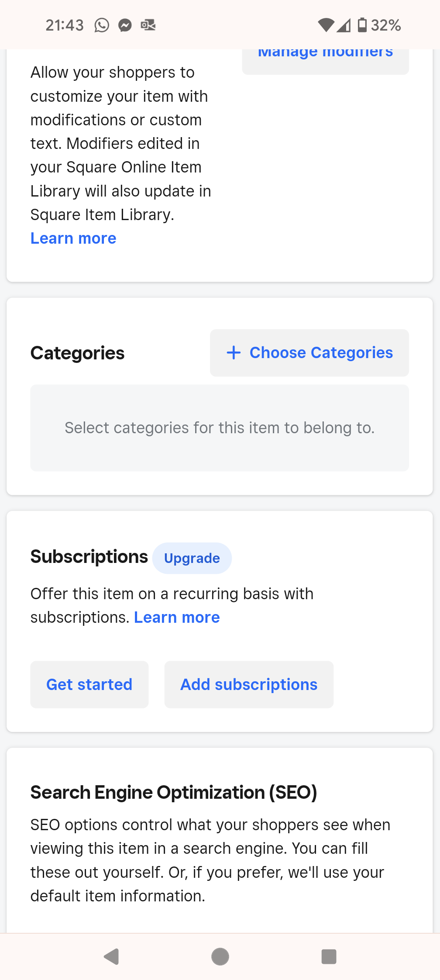440x980 pixels.
Task: Open Learn more about subscriptions
Action: 177,617
